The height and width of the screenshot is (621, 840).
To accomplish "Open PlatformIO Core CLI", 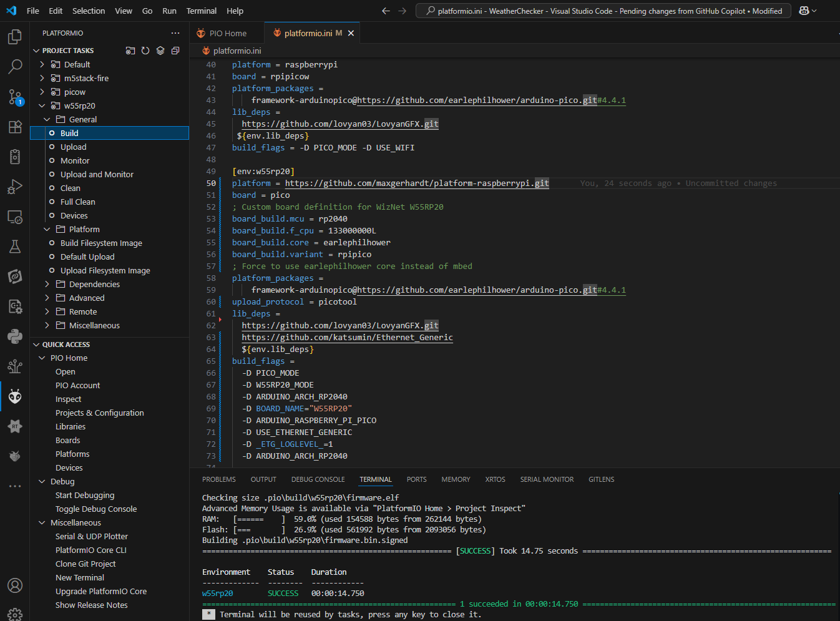I will tap(90, 550).
